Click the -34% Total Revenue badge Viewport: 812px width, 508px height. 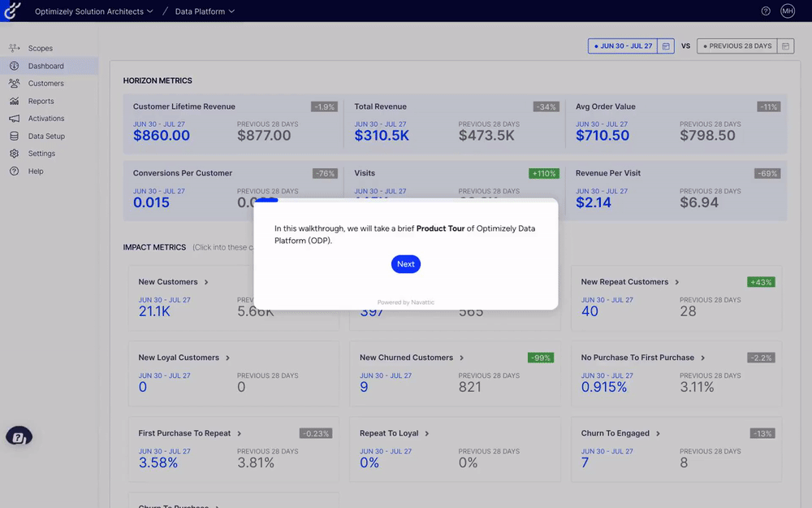[x=546, y=106]
